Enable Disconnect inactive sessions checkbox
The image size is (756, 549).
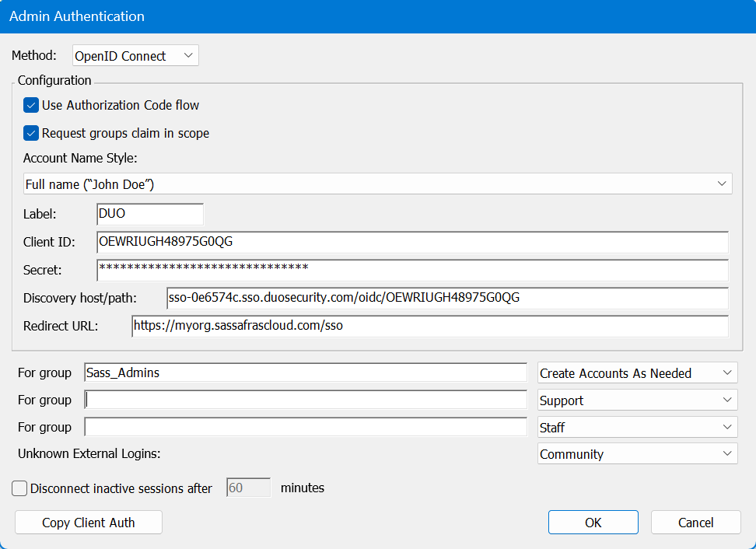20,488
